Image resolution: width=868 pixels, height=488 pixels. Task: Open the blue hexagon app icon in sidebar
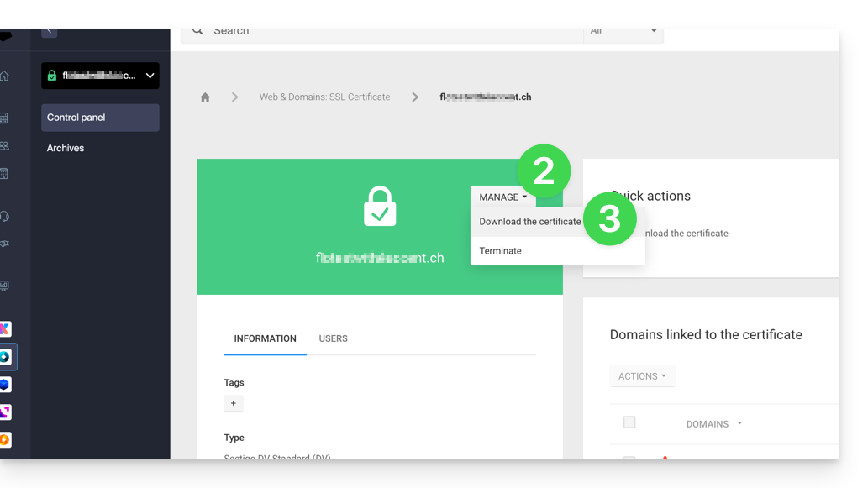click(x=5, y=384)
